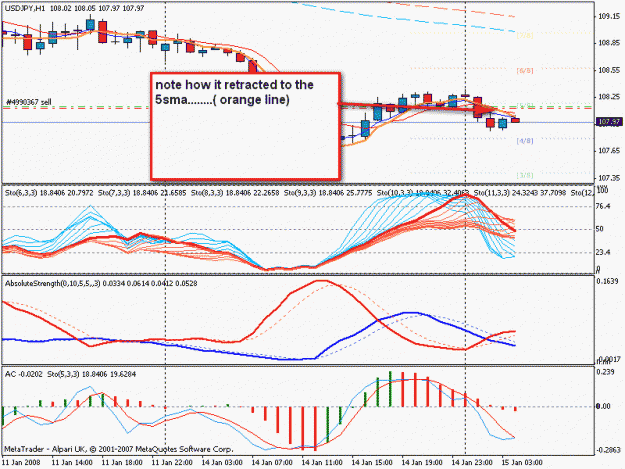625x469 pixels.
Task: Click the 14 Jan 19:00 time label
Action: tap(422, 463)
